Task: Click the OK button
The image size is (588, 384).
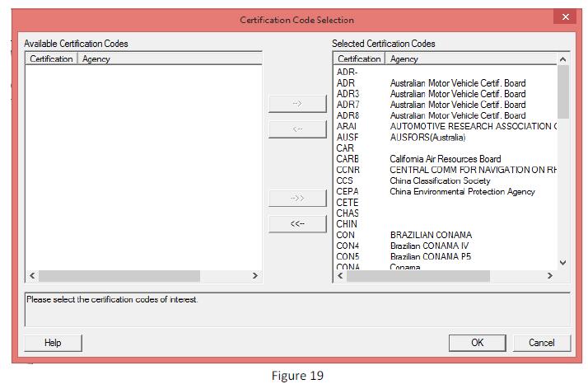Action: [x=477, y=343]
